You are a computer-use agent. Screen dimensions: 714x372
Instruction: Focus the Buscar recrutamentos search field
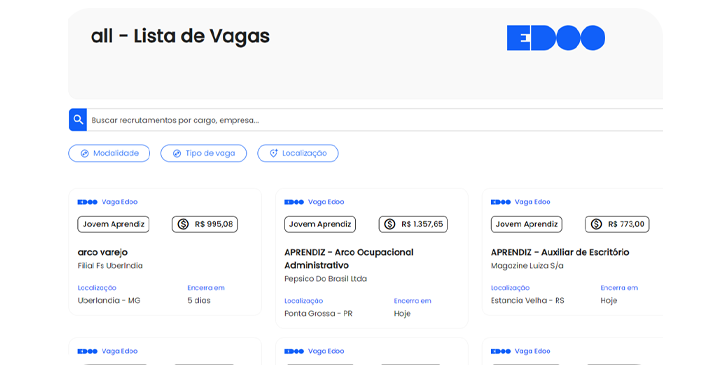tap(375, 120)
